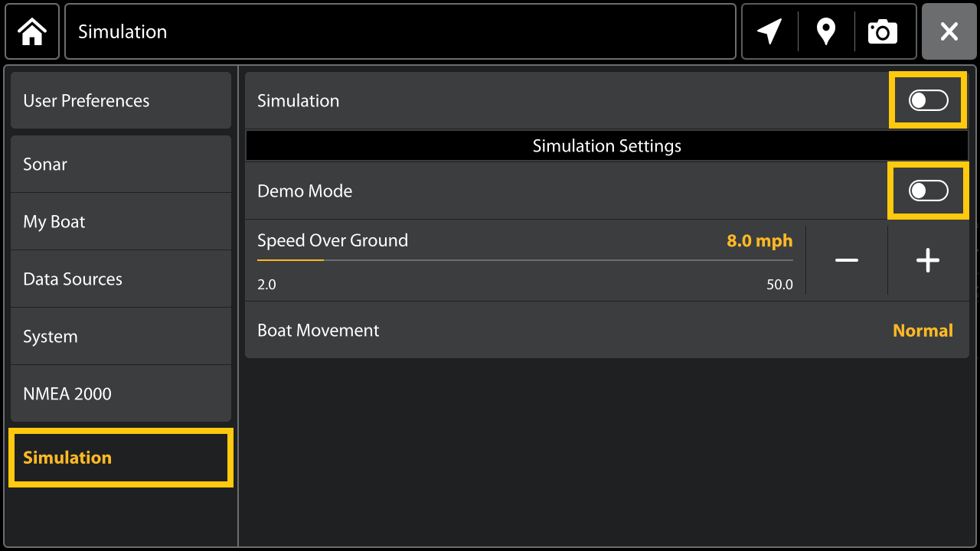Increase Speed Over Ground with plus
980x551 pixels.
(928, 260)
